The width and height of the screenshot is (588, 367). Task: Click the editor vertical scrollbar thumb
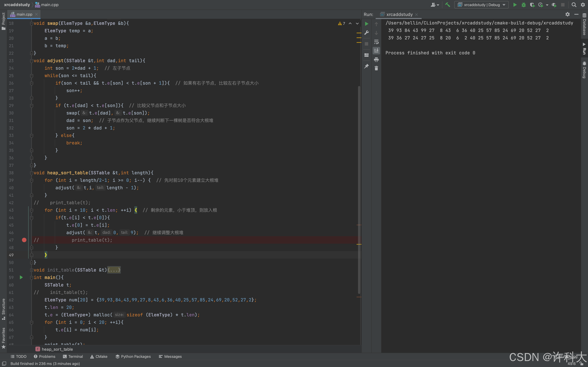(359, 189)
